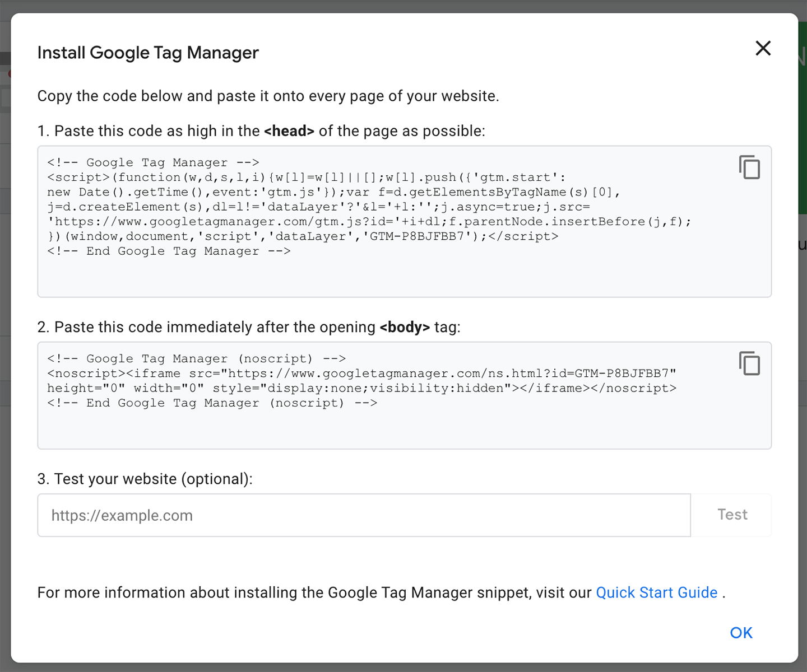The width and height of the screenshot is (807, 672).
Task: Copy the noscript body snippet to clipboard
Action: [749, 363]
